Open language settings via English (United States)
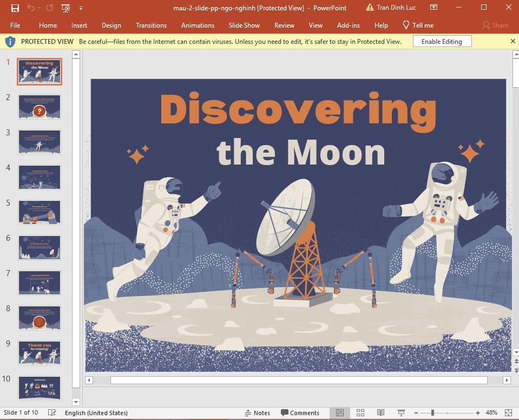The width and height of the screenshot is (519, 420). 96,412
